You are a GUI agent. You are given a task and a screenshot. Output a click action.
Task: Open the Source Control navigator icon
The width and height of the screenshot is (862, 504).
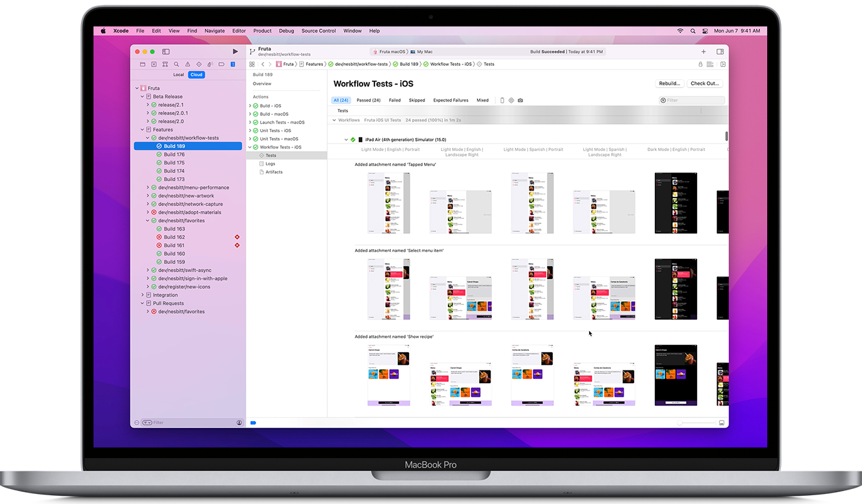coord(154,64)
